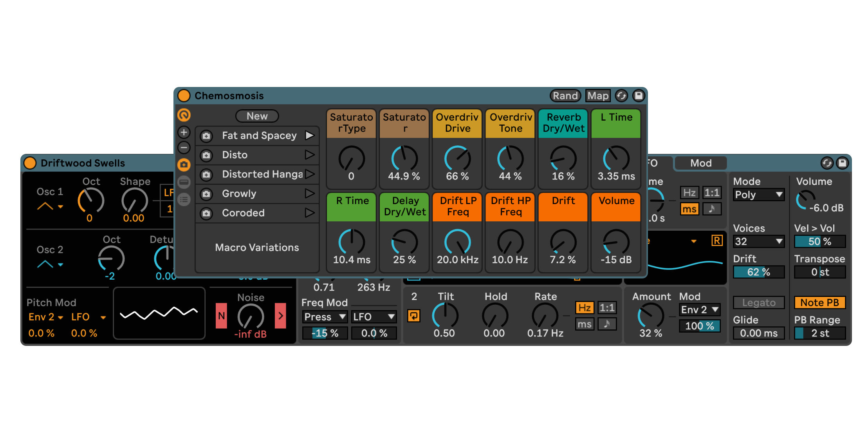The width and height of the screenshot is (868, 434).
Task: Click the New variation button
Action: (257, 116)
